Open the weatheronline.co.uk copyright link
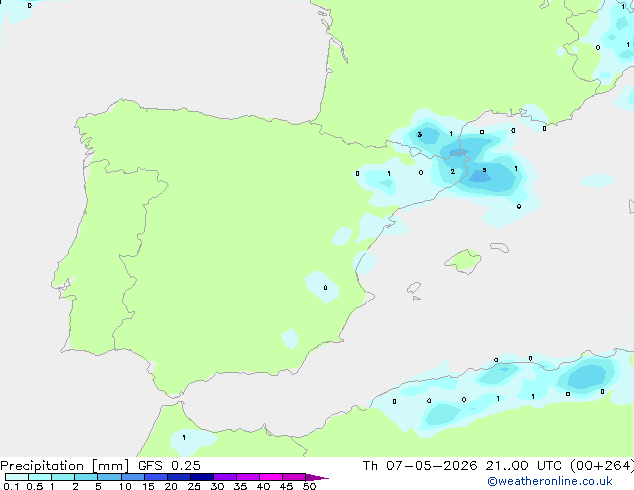The height and width of the screenshot is (490, 634). (550, 481)
